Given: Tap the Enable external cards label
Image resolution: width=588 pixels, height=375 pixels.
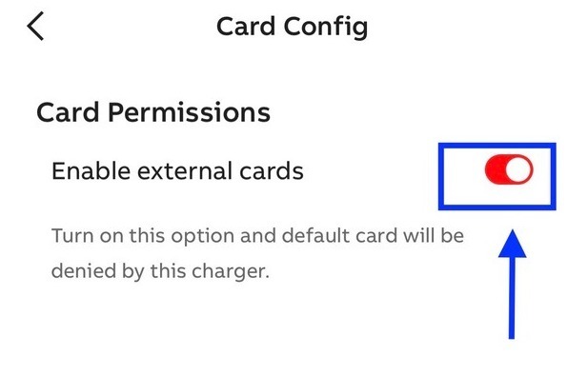Looking at the screenshot, I should 177,170.
